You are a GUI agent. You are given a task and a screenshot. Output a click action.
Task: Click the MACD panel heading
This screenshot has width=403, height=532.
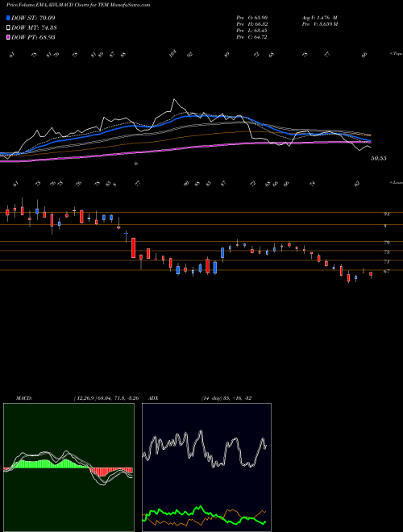click(x=23, y=398)
